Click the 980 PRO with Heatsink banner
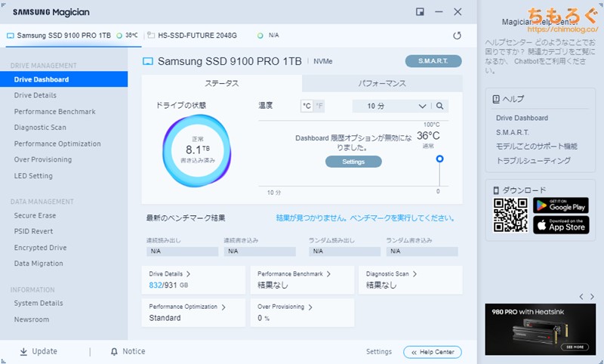Screen dimensions: 604x364 tap(540, 329)
